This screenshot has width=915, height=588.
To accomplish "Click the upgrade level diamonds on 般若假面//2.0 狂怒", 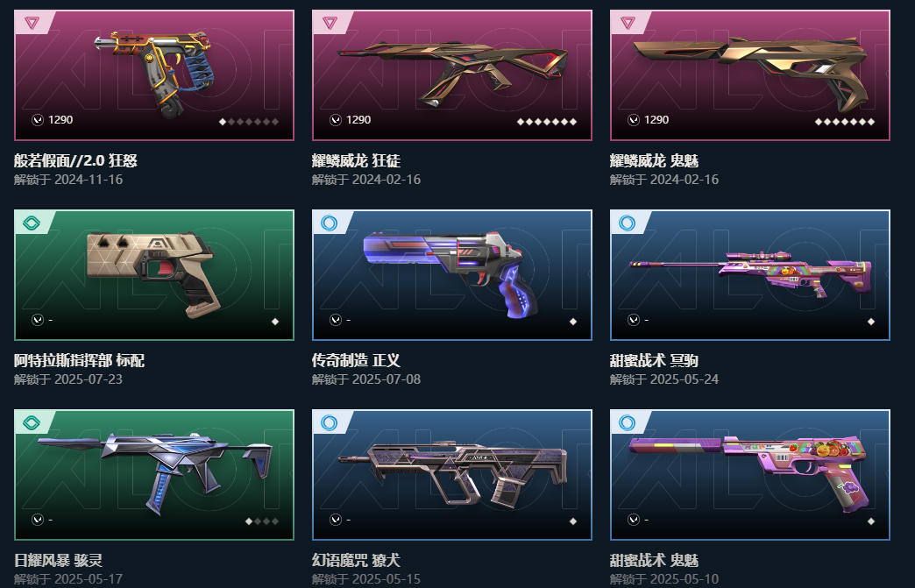I will tap(249, 122).
